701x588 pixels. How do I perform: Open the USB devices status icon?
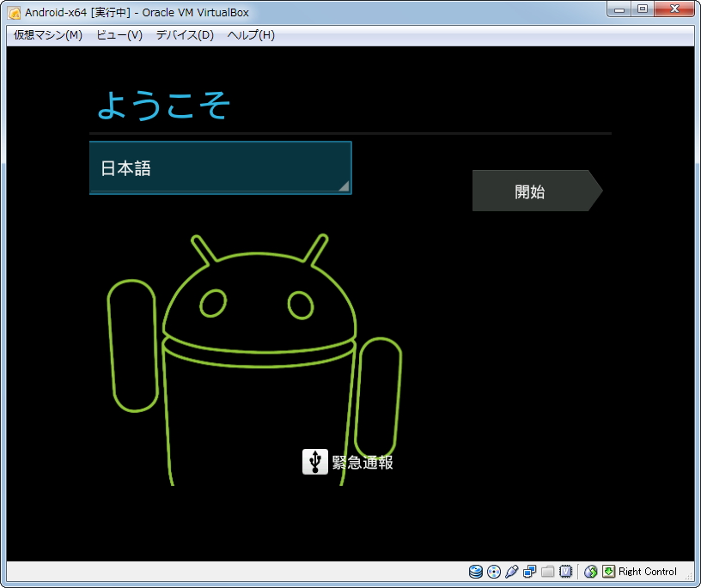coord(511,572)
